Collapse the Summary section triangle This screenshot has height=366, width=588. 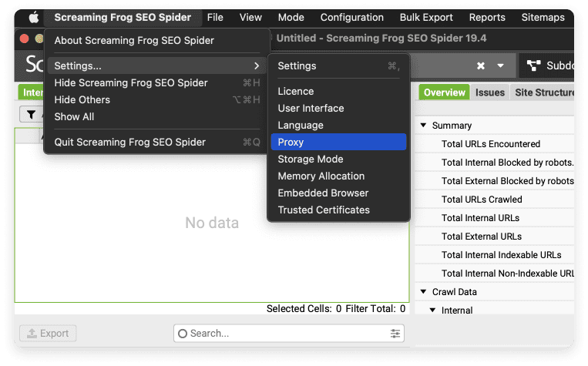pyautogui.click(x=423, y=126)
